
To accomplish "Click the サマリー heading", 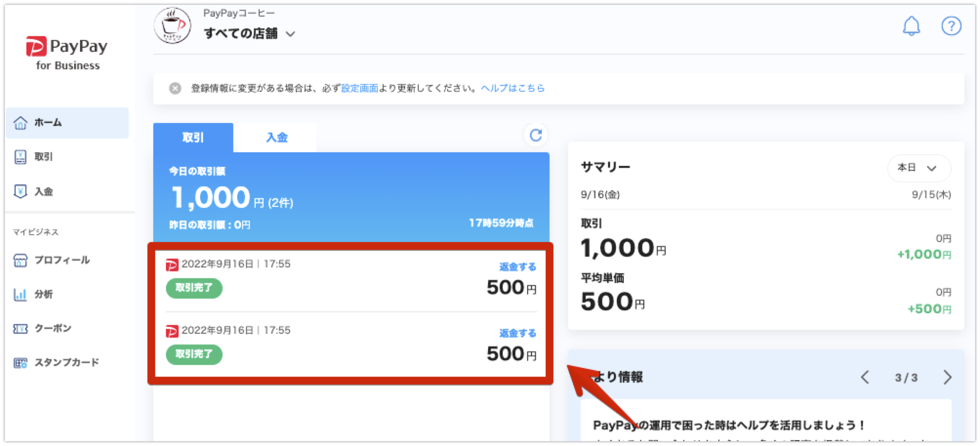I will coord(605,167).
